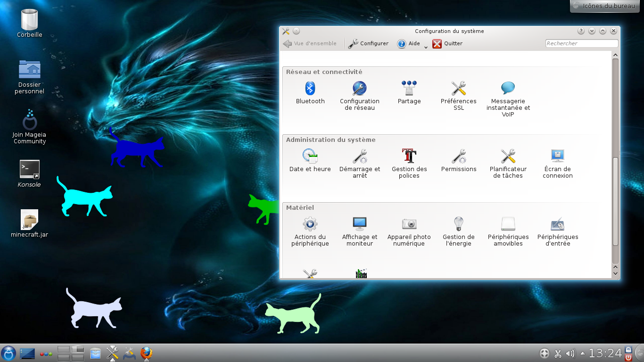This screenshot has width=644, height=362.
Task: Open the Partage settings
Action: click(409, 93)
